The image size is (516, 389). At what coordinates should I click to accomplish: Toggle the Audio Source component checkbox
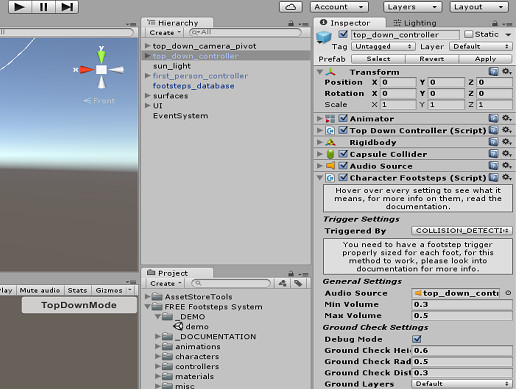click(343, 165)
